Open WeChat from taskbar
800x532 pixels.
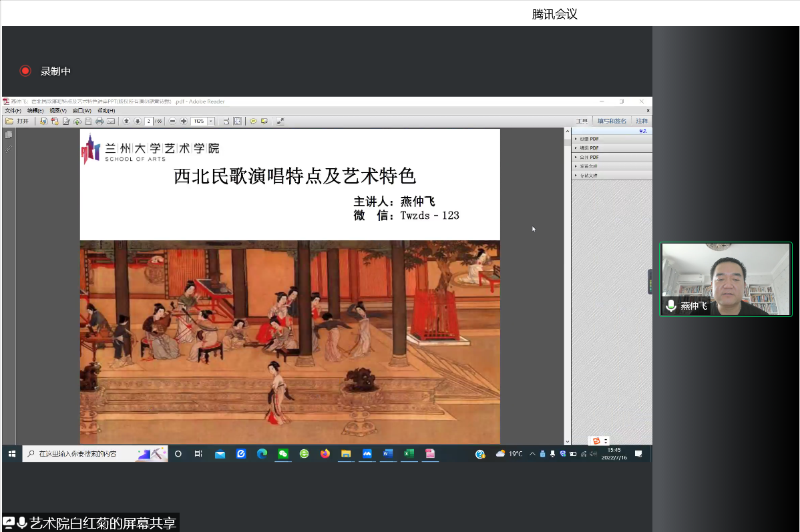point(283,453)
